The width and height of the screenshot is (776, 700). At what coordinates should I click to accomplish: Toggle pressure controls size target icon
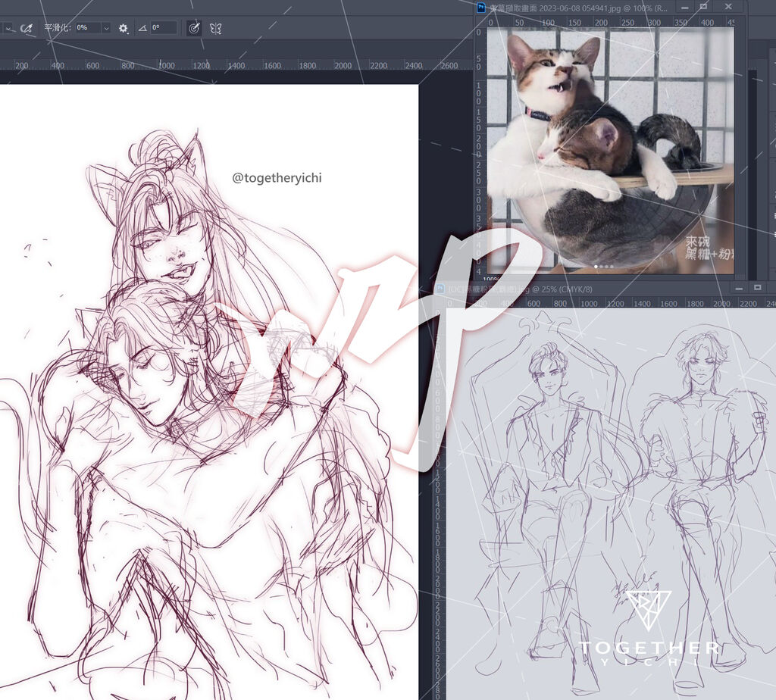coord(194,28)
